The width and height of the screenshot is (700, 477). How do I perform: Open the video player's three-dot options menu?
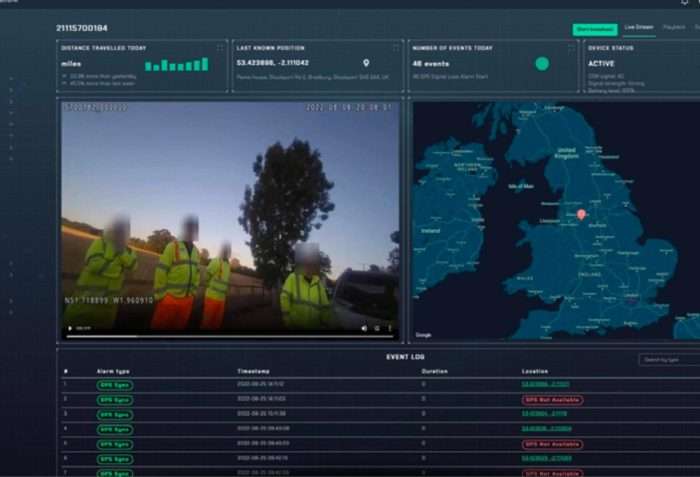(390, 328)
